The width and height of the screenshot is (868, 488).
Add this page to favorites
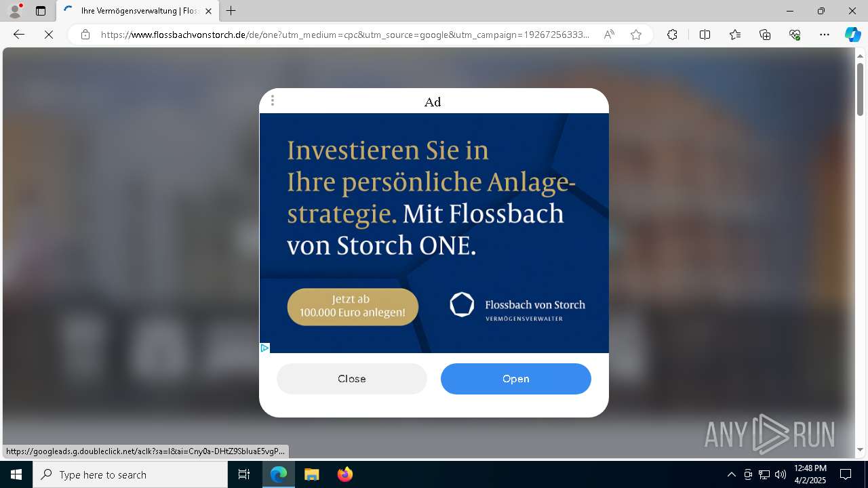click(x=636, y=35)
